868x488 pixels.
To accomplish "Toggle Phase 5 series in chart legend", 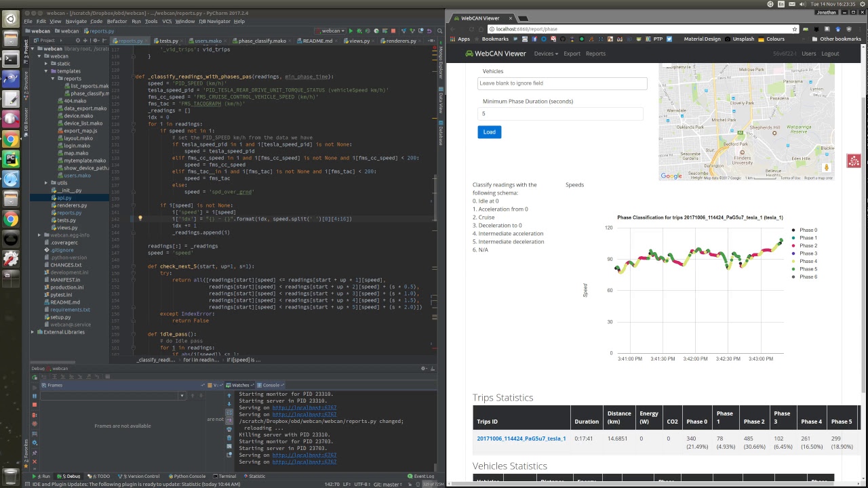I will click(x=804, y=269).
